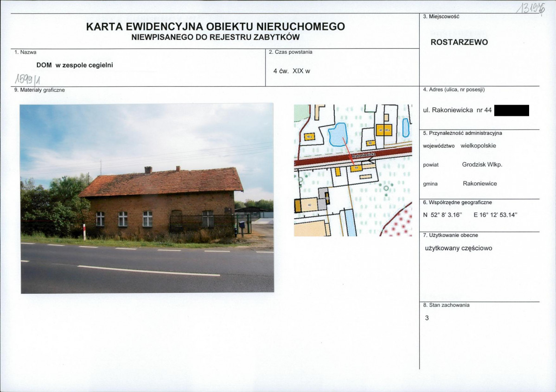The width and height of the screenshot is (556, 392).
Task: Click the label 7. Użytkowanie obecne
Action: click(x=450, y=235)
